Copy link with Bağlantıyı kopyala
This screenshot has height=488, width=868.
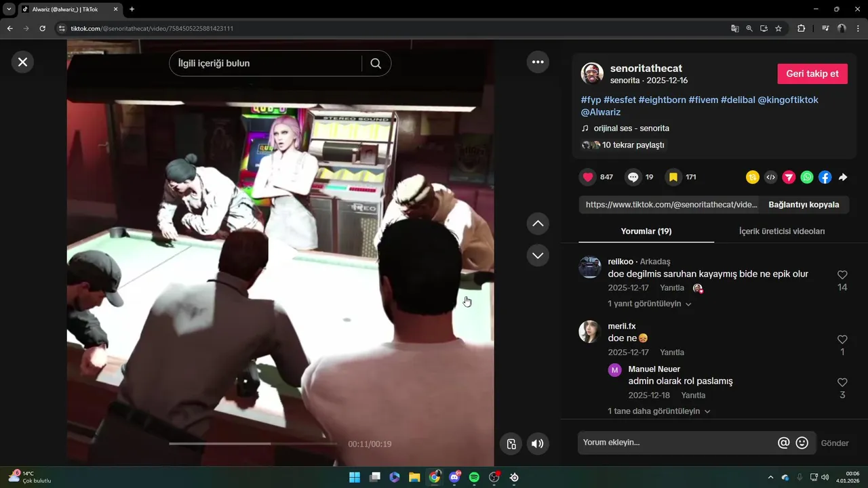(x=804, y=205)
